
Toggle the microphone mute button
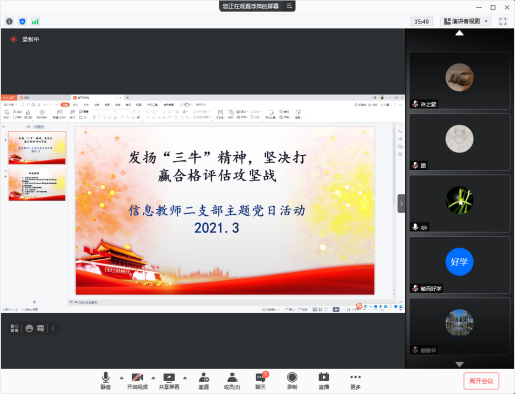pos(106,381)
